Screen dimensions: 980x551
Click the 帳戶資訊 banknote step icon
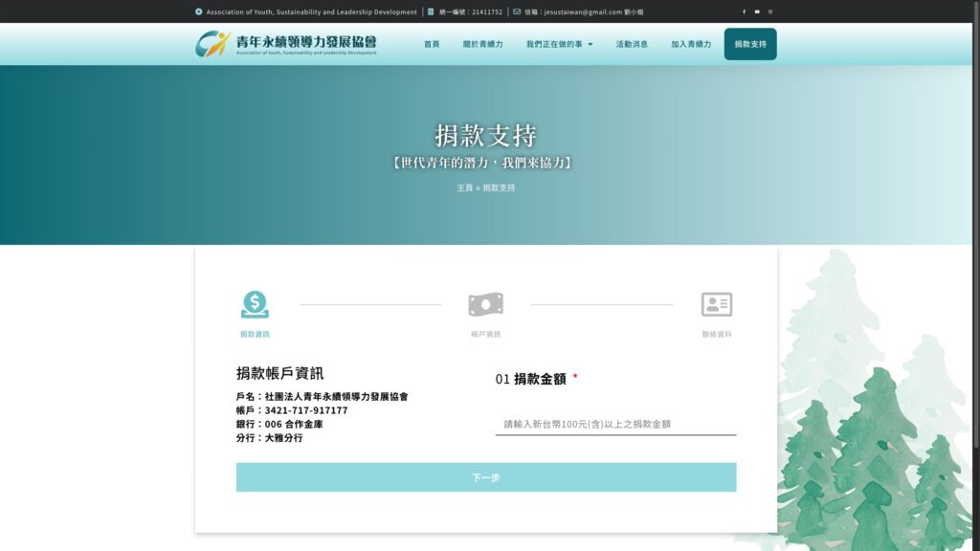pyautogui.click(x=485, y=305)
